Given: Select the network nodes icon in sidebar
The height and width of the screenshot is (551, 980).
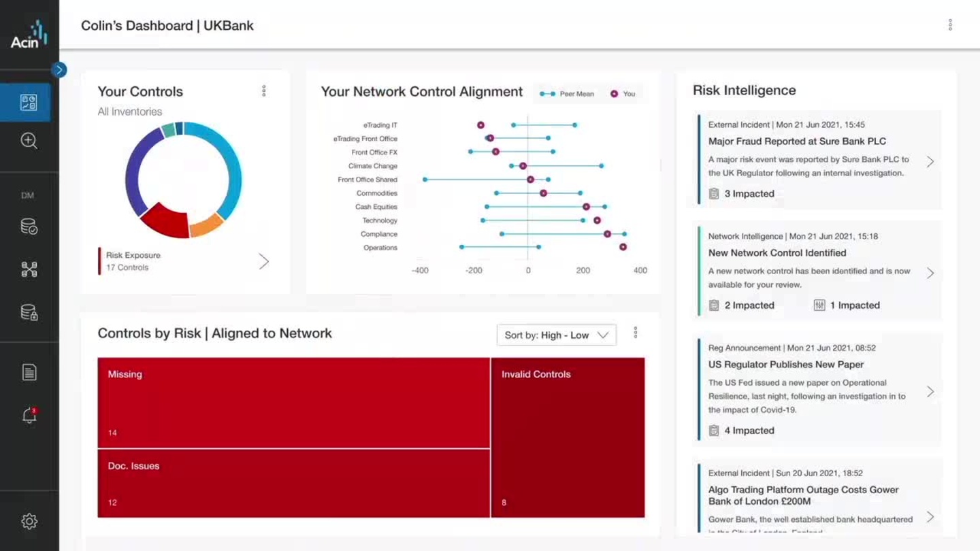Looking at the screenshot, I should [29, 269].
